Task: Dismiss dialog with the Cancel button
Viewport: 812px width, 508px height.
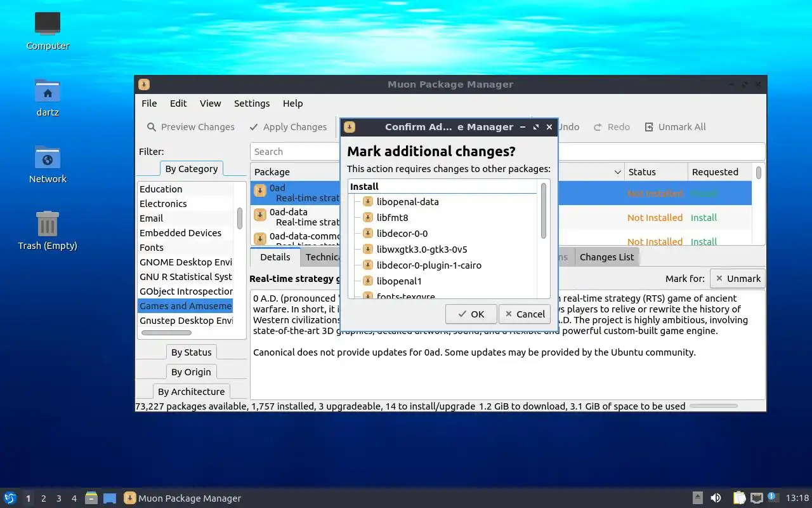Action: click(524, 314)
